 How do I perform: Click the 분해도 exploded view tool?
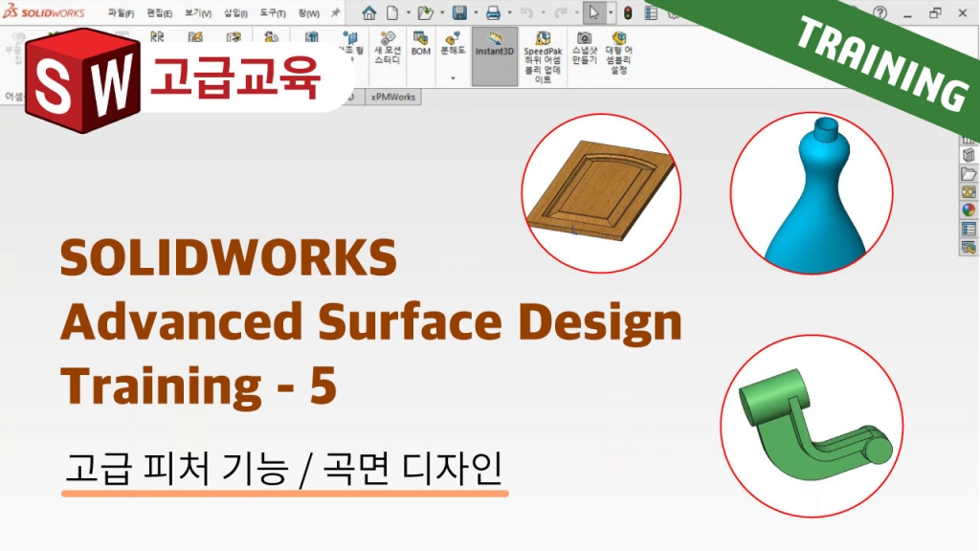[x=453, y=44]
